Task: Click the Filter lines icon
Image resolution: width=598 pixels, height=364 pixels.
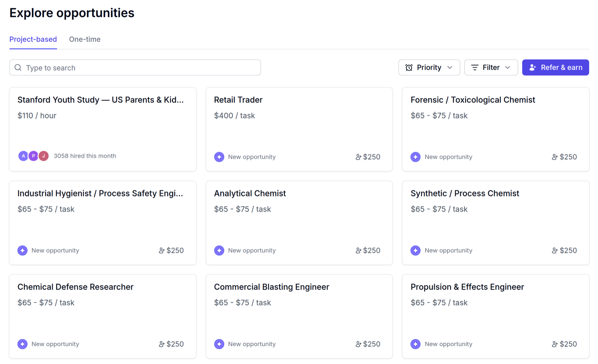Action: (x=475, y=68)
